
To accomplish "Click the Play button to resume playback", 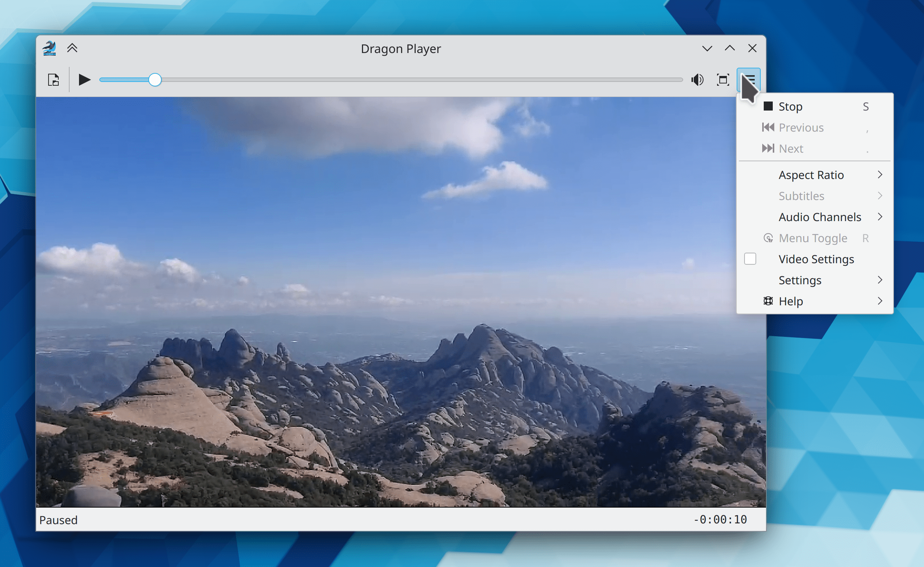I will point(84,79).
